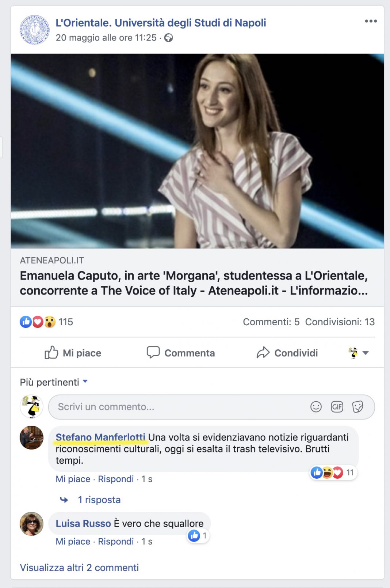This screenshot has width=390, height=588.
Task: Open the GIF picker in comment box
Action: click(x=337, y=407)
